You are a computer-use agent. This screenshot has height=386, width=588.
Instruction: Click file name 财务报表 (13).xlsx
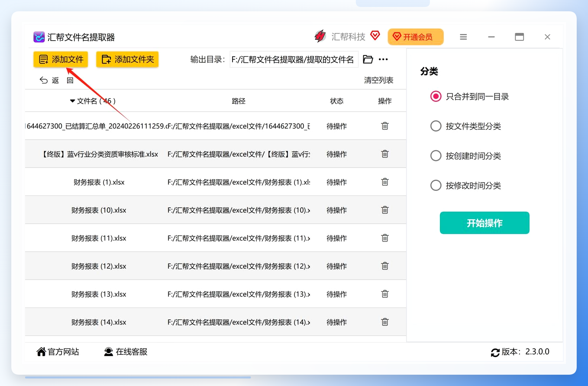click(99, 294)
